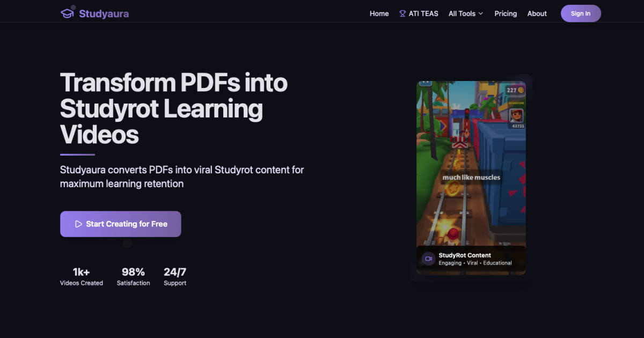Open the ATI TEAS navigation link
The image size is (644, 338).
click(419, 13)
